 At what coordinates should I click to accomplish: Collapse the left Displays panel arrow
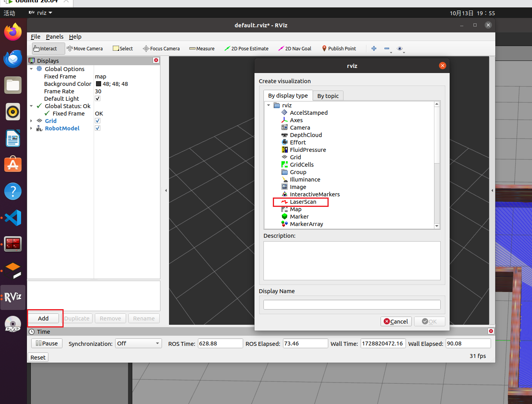[x=166, y=190]
